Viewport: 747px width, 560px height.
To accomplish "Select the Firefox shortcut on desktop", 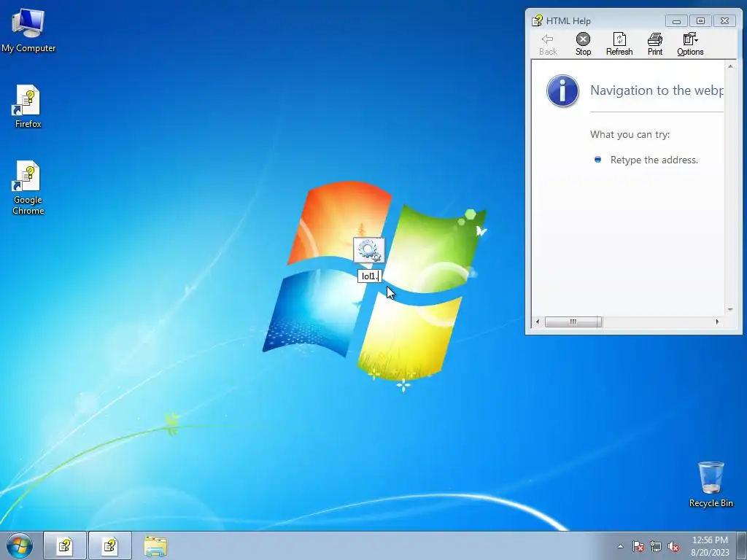I will (28, 106).
